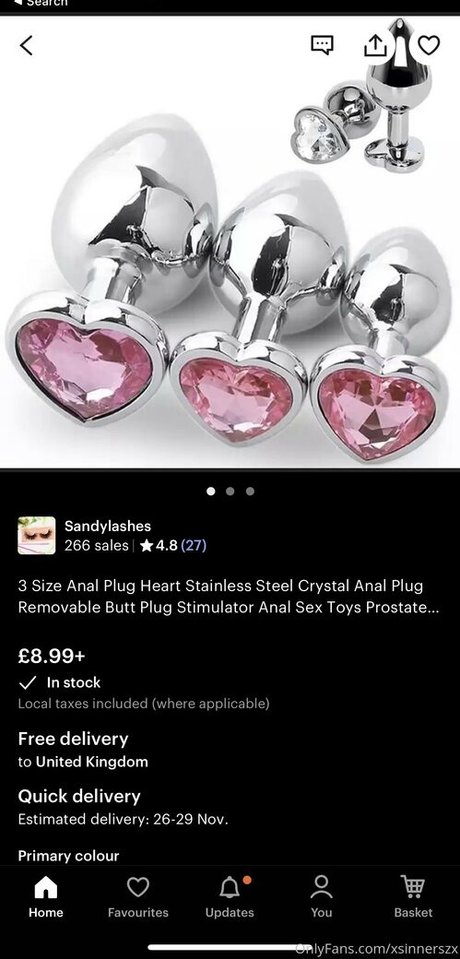This screenshot has height=959, width=460.
Task: Expand the truncated product title
Action: point(228,596)
